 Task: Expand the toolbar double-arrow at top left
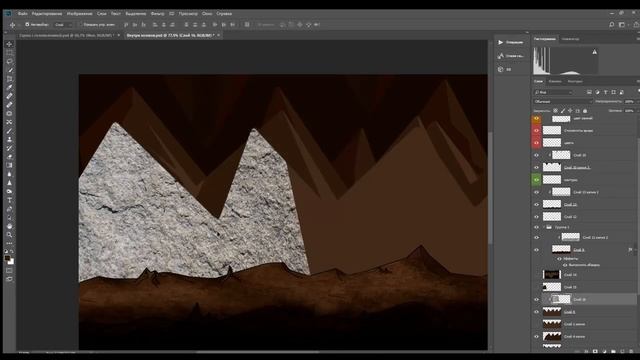6,32
